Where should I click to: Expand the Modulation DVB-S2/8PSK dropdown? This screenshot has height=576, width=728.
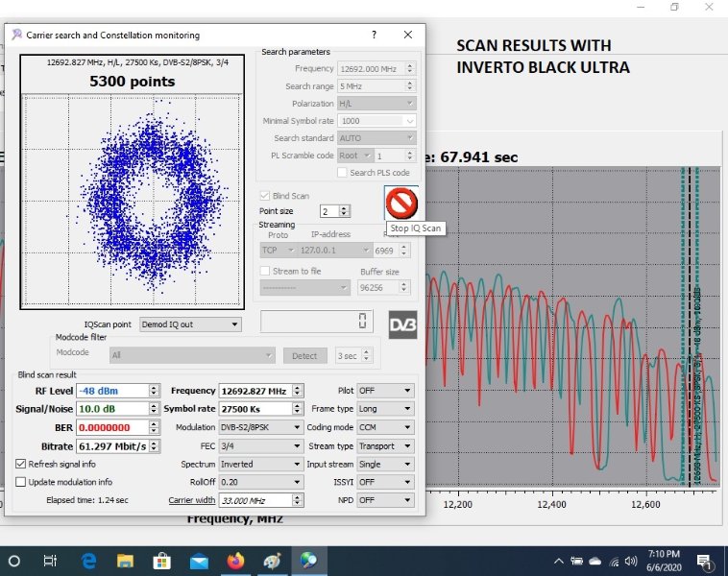260,427
